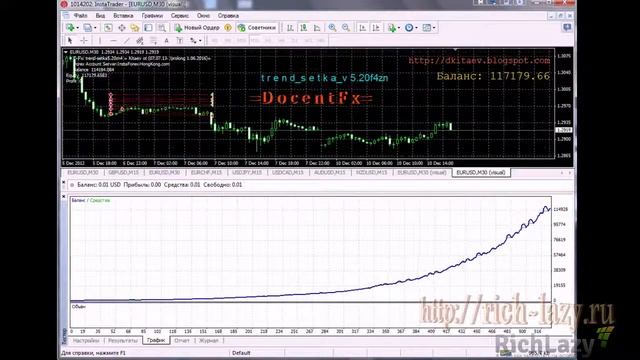The image size is (640, 360).
Task: Select the Text Label tool
Action: click(x=180, y=40)
